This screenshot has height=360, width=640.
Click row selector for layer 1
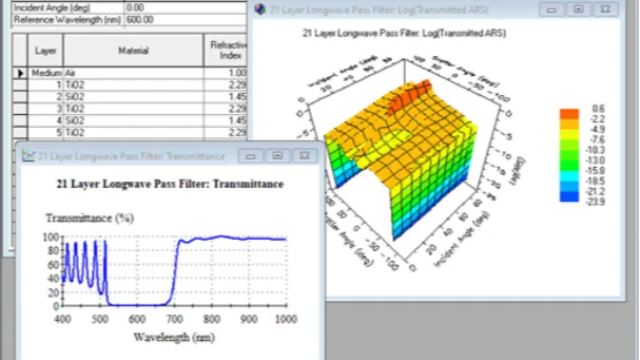(x=20, y=85)
